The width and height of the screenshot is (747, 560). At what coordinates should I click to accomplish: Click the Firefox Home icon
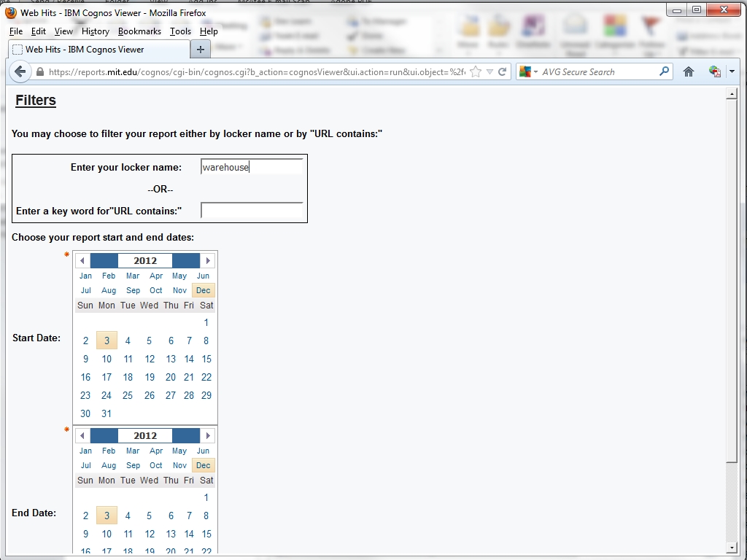pyautogui.click(x=688, y=71)
